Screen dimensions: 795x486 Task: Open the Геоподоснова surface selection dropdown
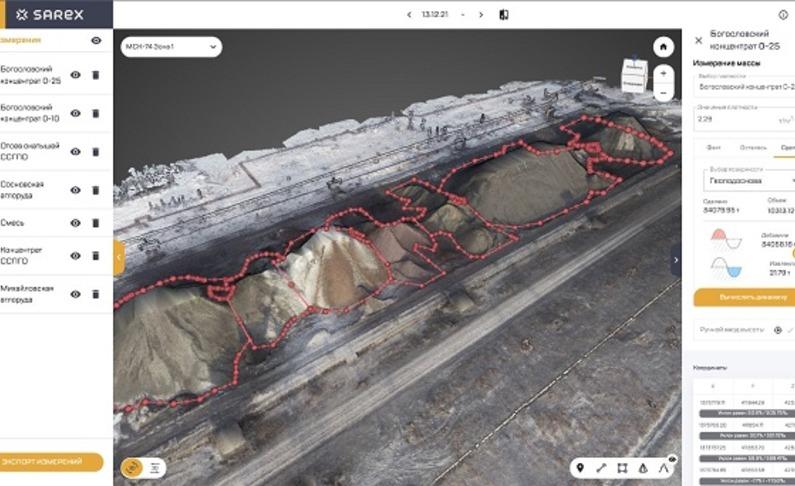click(745, 181)
